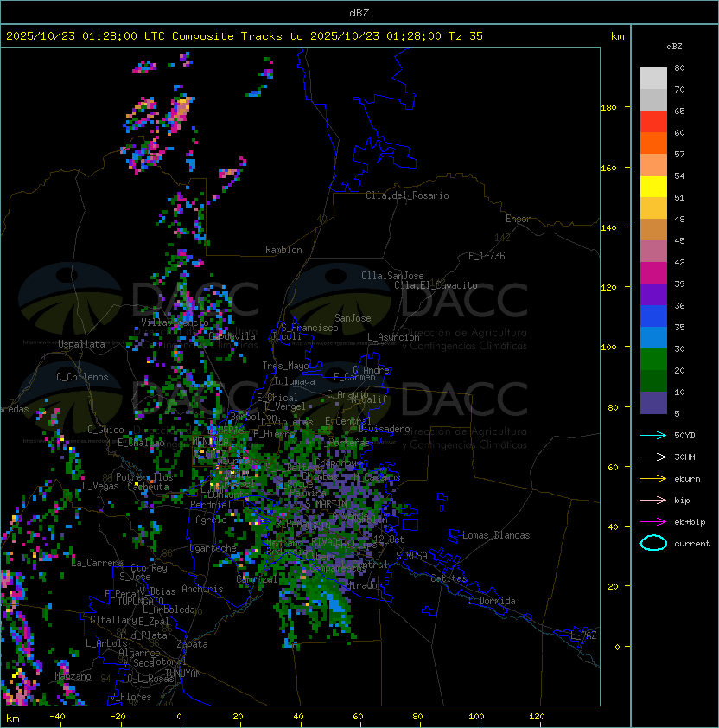
Task: Click the '120' tick on the bottom km axis
Action: tap(537, 717)
